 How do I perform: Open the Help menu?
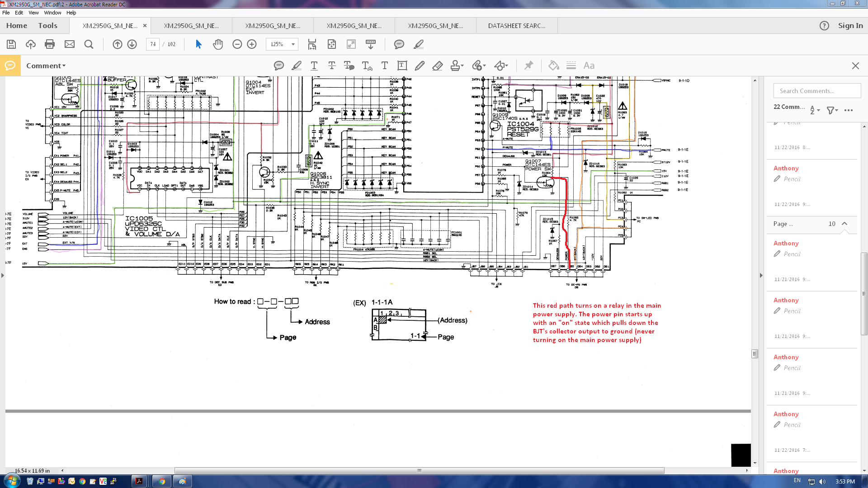pyautogui.click(x=71, y=13)
